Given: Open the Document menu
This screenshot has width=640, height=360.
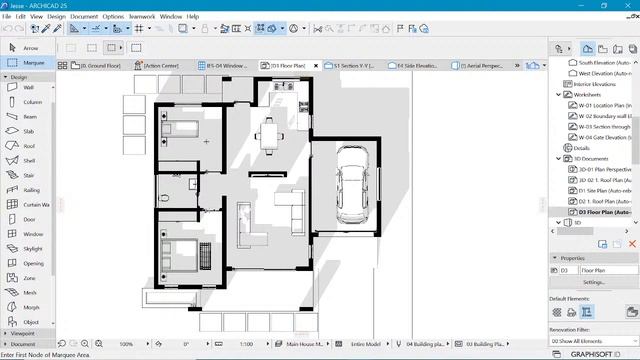Looking at the screenshot, I should [x=84, y=16].
